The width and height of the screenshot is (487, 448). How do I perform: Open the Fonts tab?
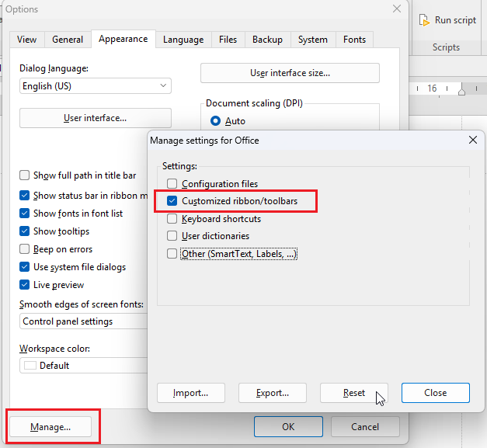(x=354, y=40)
